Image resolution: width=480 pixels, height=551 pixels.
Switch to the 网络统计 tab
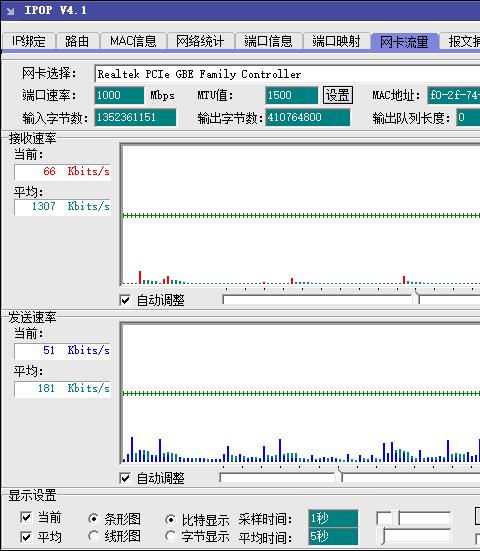point(200,41)
